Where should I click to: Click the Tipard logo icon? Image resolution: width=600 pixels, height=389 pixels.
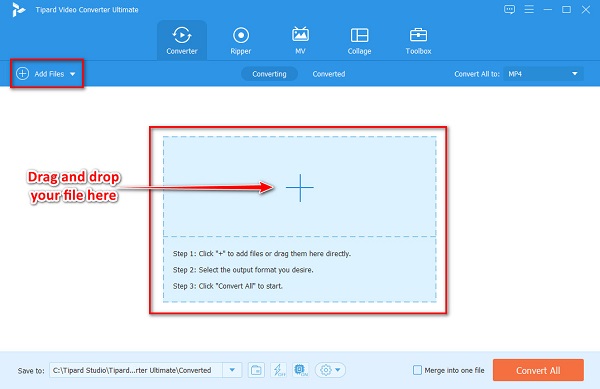(x=18, y=10)
